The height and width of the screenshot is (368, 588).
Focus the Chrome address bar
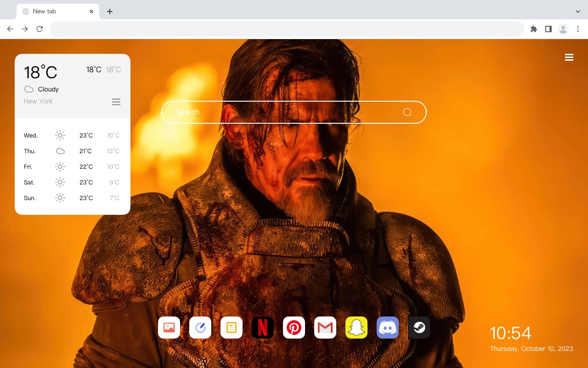click(287, 29)
